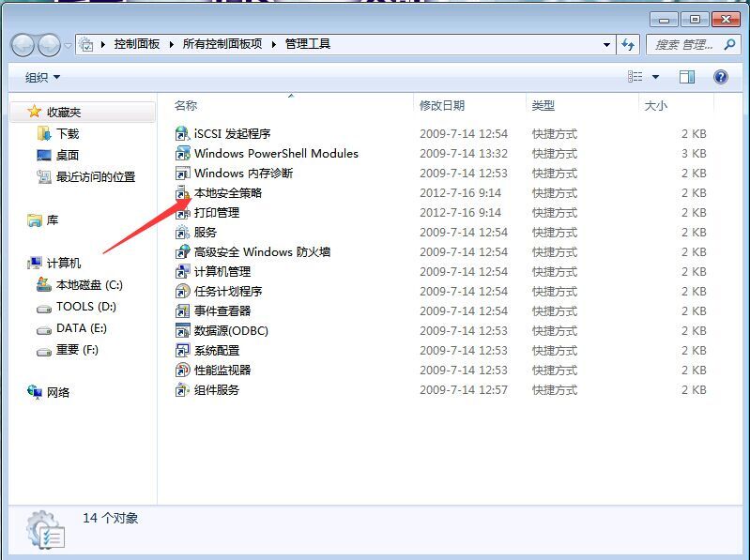Select the 组件服务 icon

click(x=183, y=390)
